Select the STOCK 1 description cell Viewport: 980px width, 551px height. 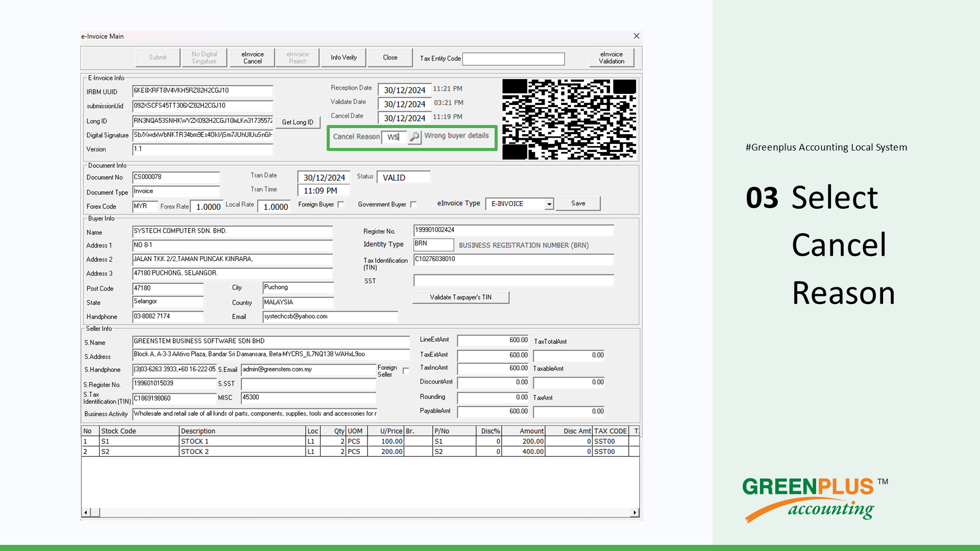[242, 441]
